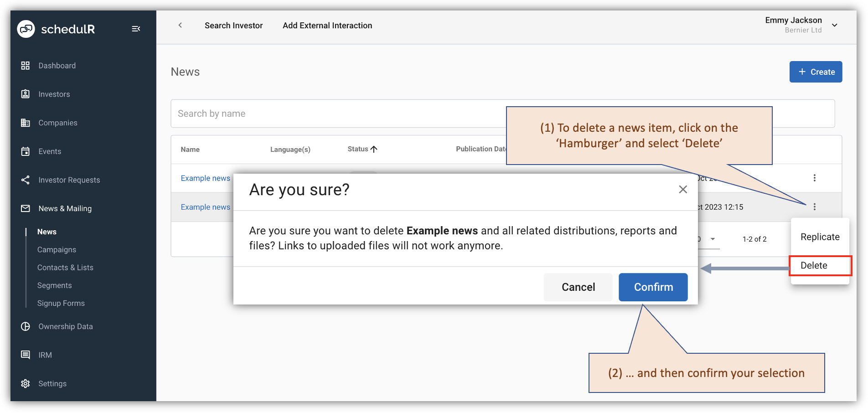Open Investor Requests via the share icon
This screenshot has height=413, width=868.
pos(26,180)
